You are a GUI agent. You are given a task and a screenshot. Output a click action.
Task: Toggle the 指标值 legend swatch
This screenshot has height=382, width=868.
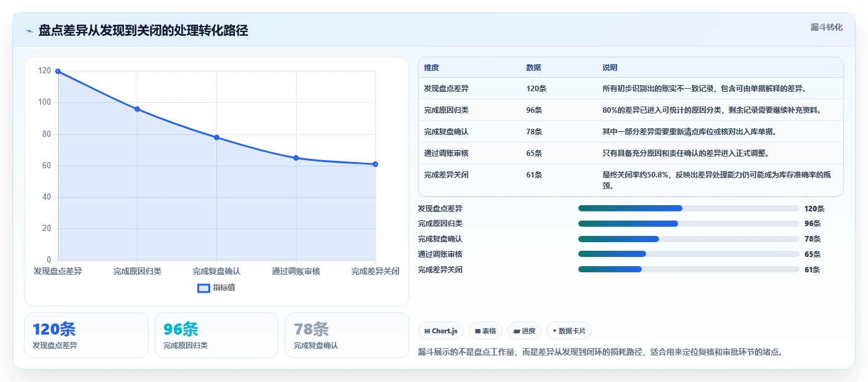[x=203, y=288]
